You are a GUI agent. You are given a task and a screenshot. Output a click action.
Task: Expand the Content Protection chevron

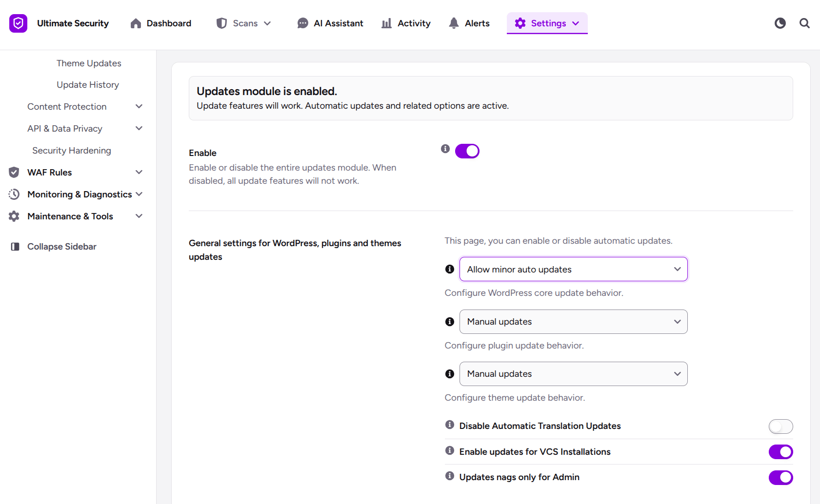pyautogui.click(x=139, y=106)
